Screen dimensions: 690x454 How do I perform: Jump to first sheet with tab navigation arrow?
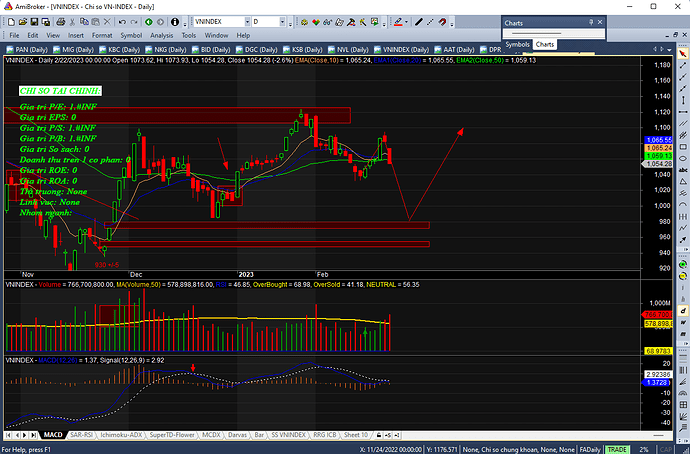pyautogui.click(x=8, y=435)
